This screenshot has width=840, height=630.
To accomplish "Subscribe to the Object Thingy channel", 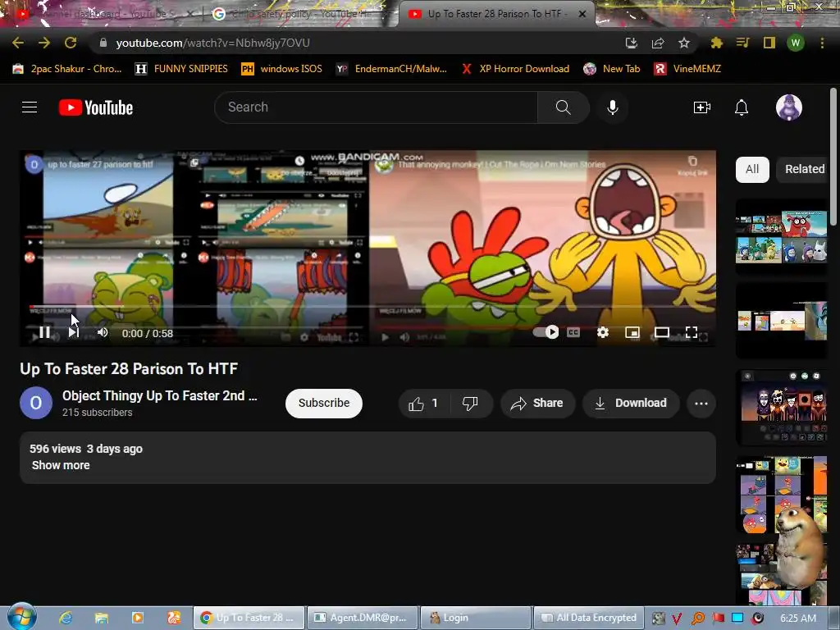I will (x=323, y=404).
